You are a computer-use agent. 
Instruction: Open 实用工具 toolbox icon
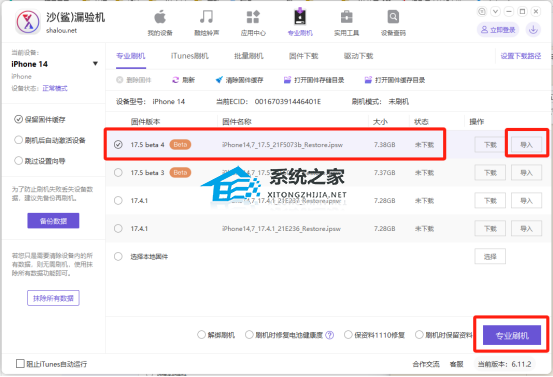tap(346, 17)
